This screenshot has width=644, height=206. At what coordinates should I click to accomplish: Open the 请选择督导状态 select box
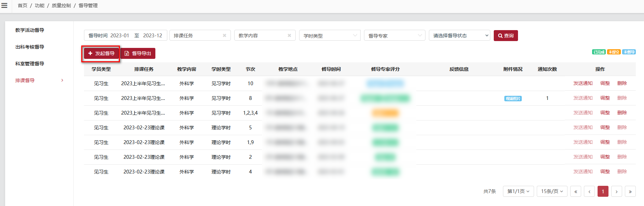[x=460, y=36]
